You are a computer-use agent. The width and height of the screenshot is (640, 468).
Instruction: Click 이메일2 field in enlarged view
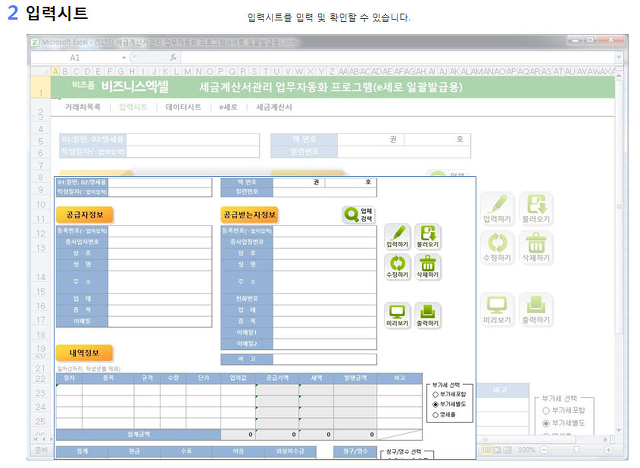coord(324,344)
